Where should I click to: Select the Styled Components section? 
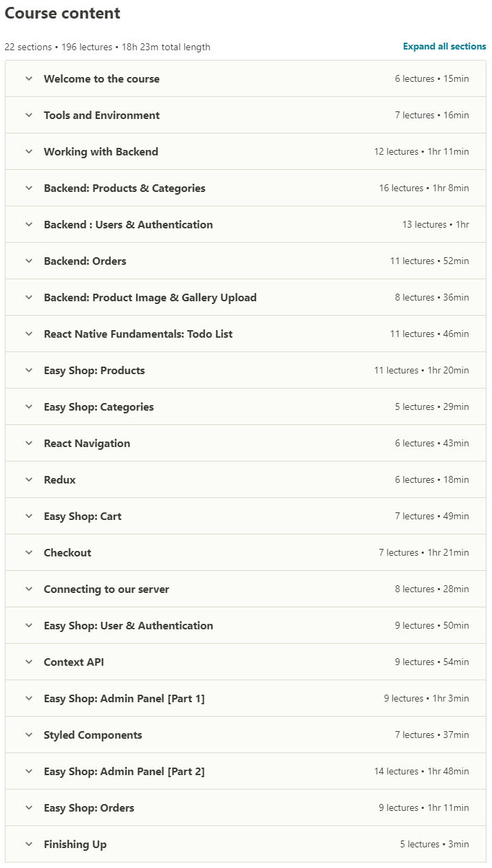(246, 735)
